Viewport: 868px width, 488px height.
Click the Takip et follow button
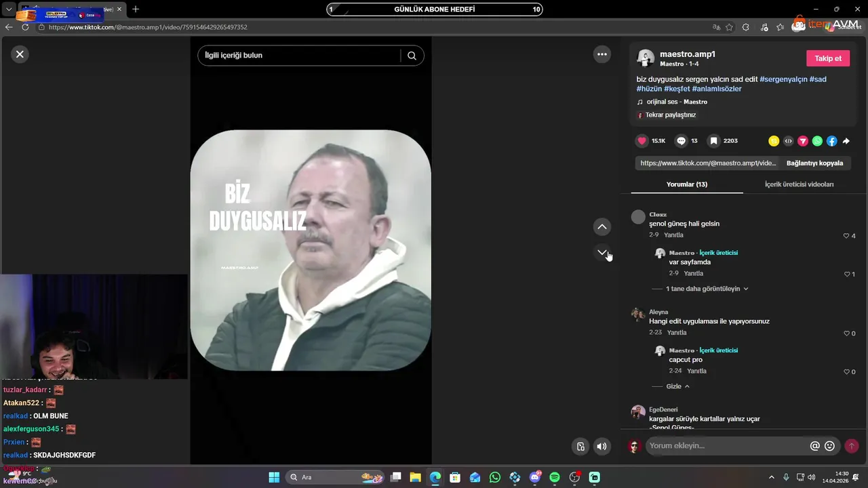click(x=828, y=58)
